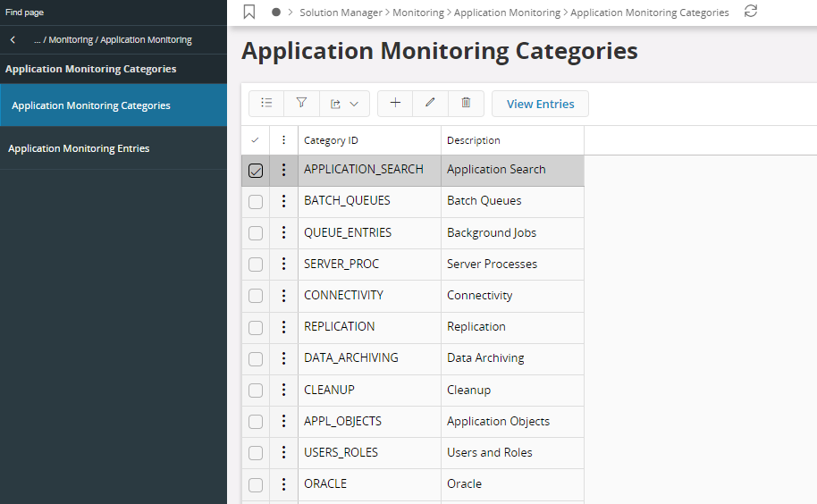The width and height of the screenshot is (817, 504).
Task: Click the plus icon to add category
Action: (395, 104)
